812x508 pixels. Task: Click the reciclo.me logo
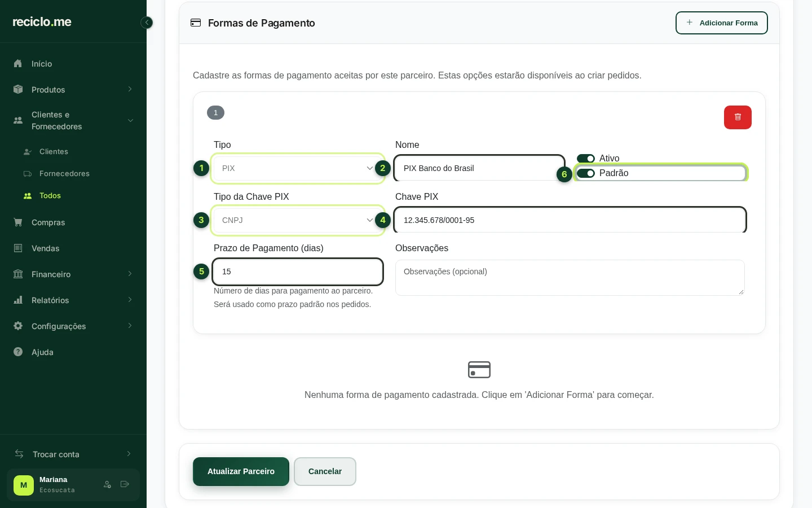tap(42, 22)
